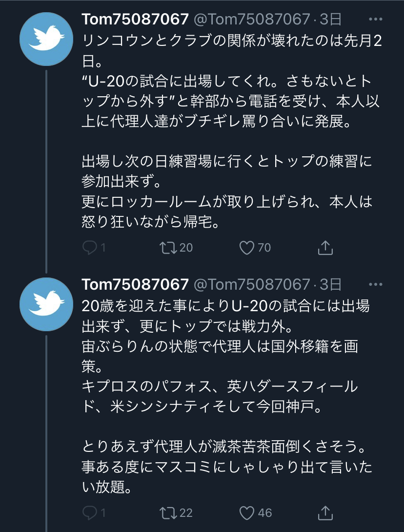Open the bold Tom75087067 name on second tweet
404x532 pixels.
[135, 284]
